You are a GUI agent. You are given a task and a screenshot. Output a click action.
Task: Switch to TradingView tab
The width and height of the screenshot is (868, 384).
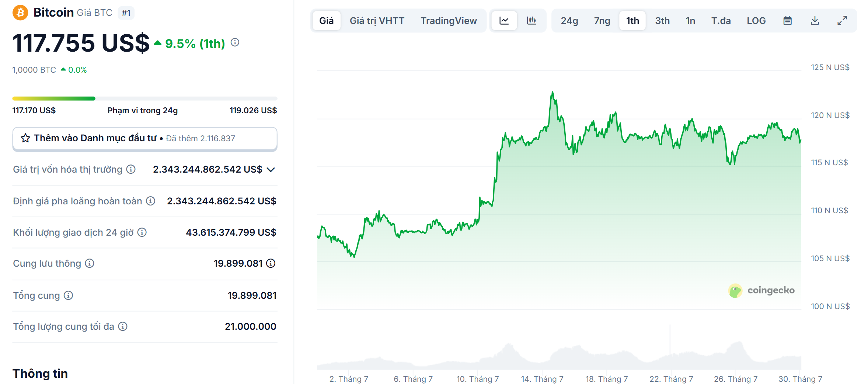[x=449, y=21]
